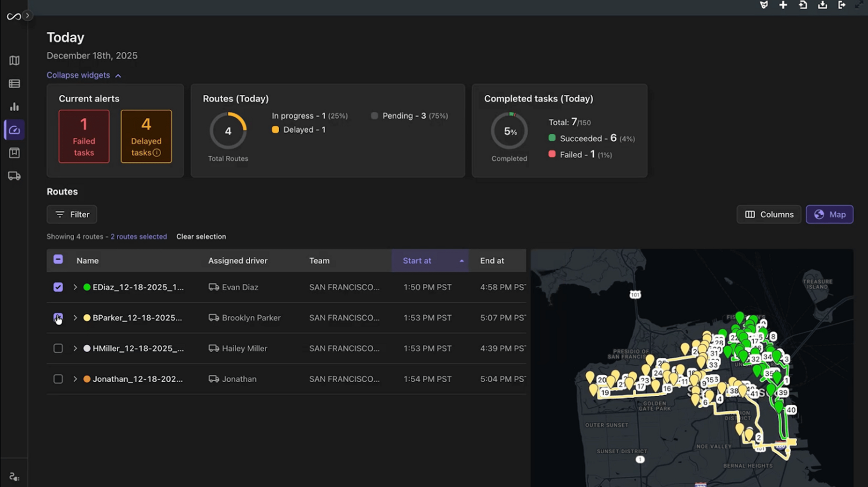The image size is (868, 487).
Task: Click the 'Failed - 1' legend entry
Action: [580, 154]
